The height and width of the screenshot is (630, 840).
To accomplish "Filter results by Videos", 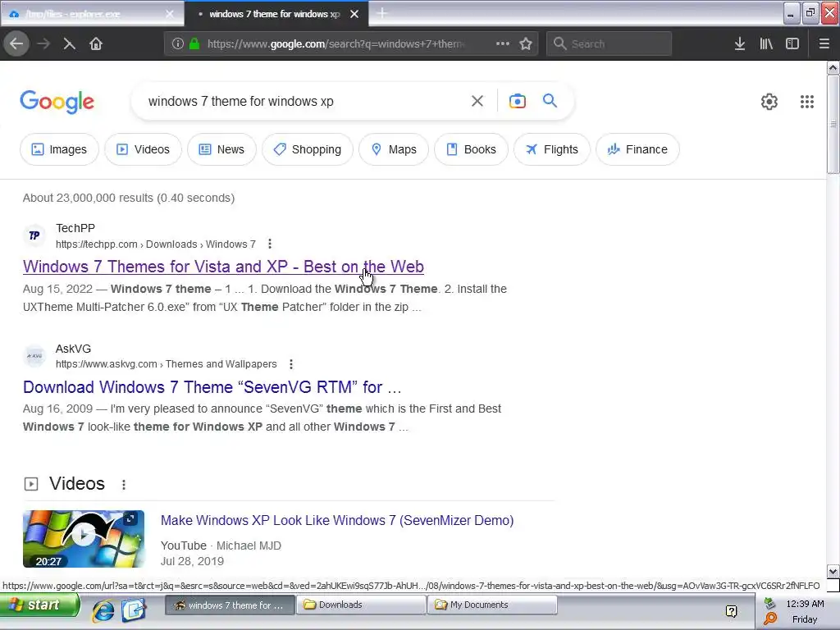I will (143, 149).
